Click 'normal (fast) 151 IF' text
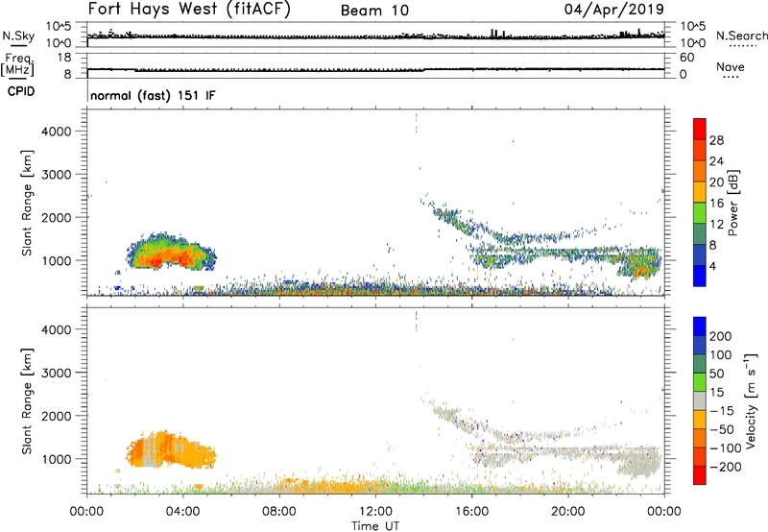Image resolution: width=768 pixels, height=532 pixels. 153,95
